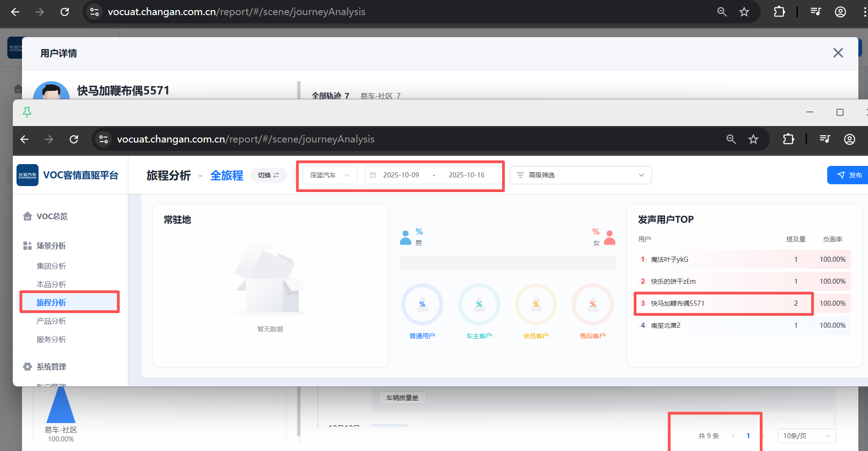Open profile icon in inner browser toolbar

pyautogui.click(x=849, y=139)
